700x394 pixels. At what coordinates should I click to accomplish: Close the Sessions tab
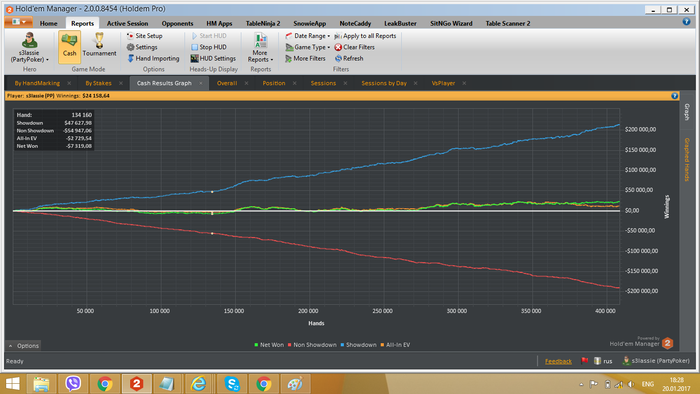point(345,83)
